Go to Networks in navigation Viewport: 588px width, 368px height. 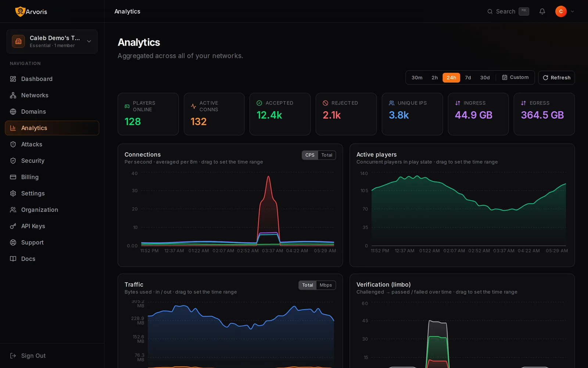coord(52,95)
